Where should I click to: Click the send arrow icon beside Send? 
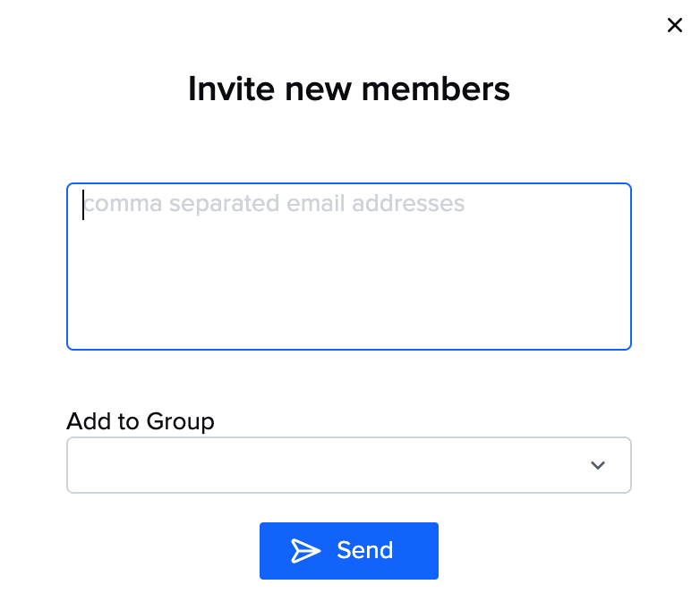(x=305, y=550)
